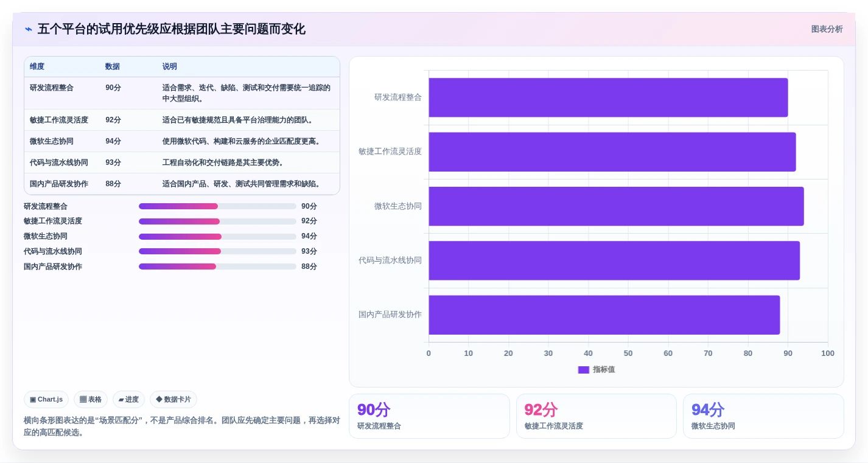This screenshot has height=463, width=868.
Task: Click the 微软生态协同 progress bar
Action: (217, 237)
